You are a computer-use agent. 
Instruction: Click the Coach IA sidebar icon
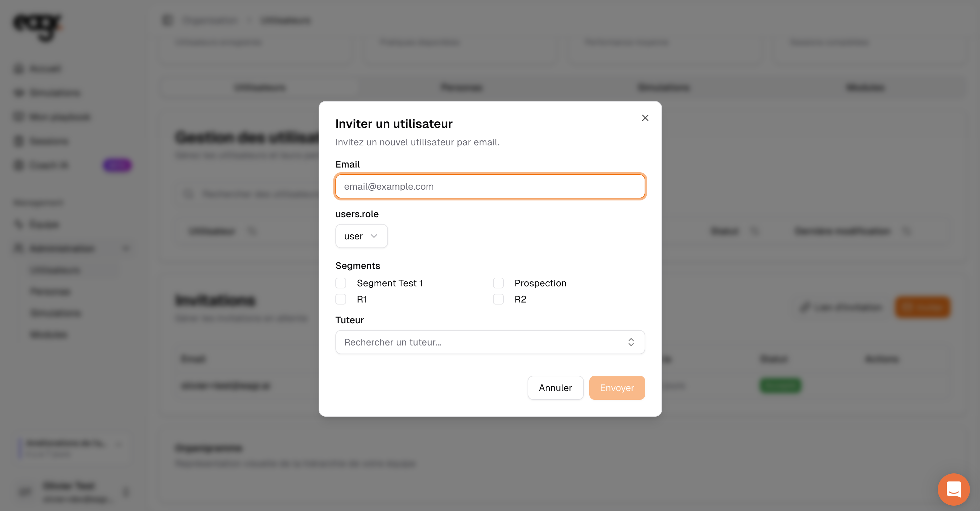pos(18,165)
